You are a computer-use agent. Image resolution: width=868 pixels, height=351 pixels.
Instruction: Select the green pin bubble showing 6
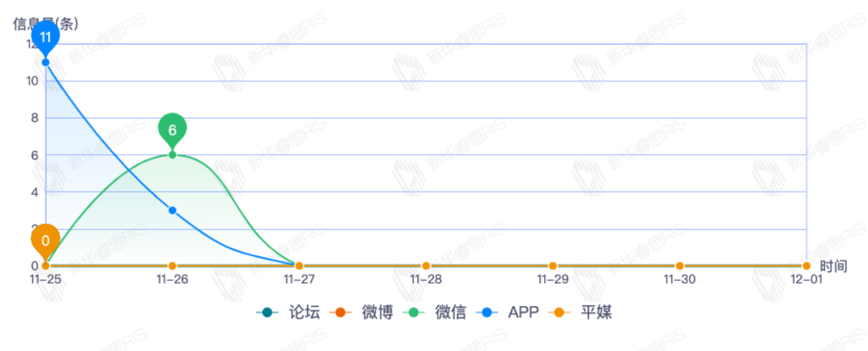pyautogui.click(x=172, y=130)
